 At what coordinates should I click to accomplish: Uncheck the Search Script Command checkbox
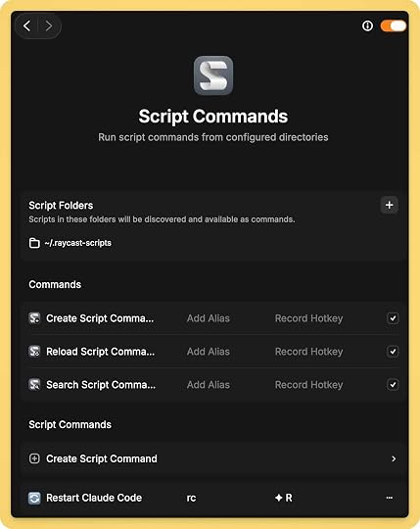click(x=393, y=385)
